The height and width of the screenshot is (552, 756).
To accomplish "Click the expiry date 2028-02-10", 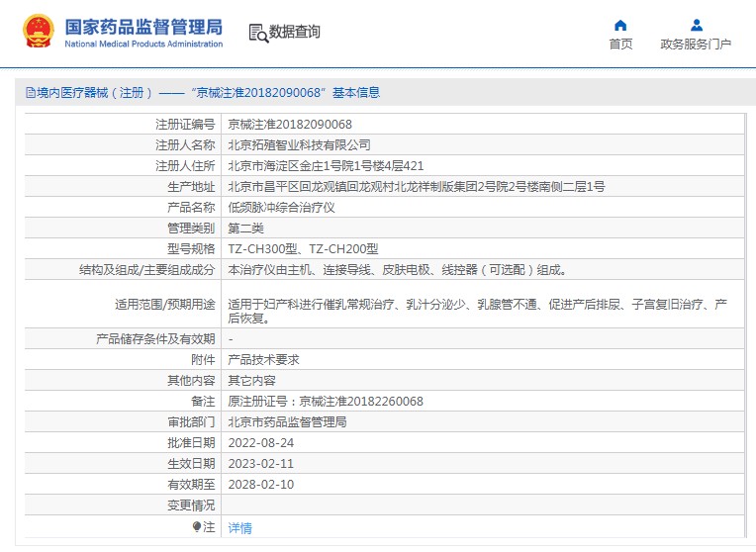I will [260, 484].
